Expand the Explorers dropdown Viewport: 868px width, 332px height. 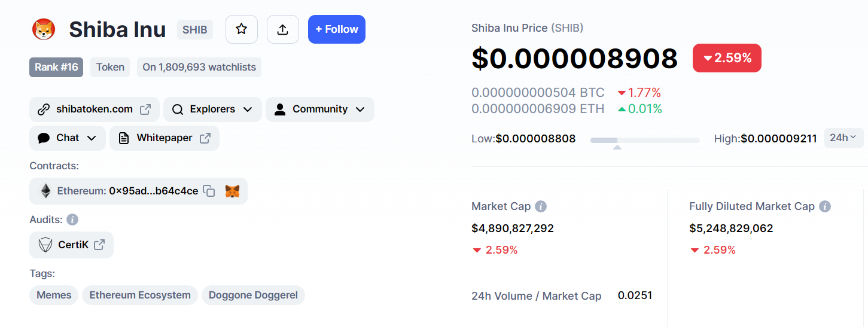(x=212, y=109)
